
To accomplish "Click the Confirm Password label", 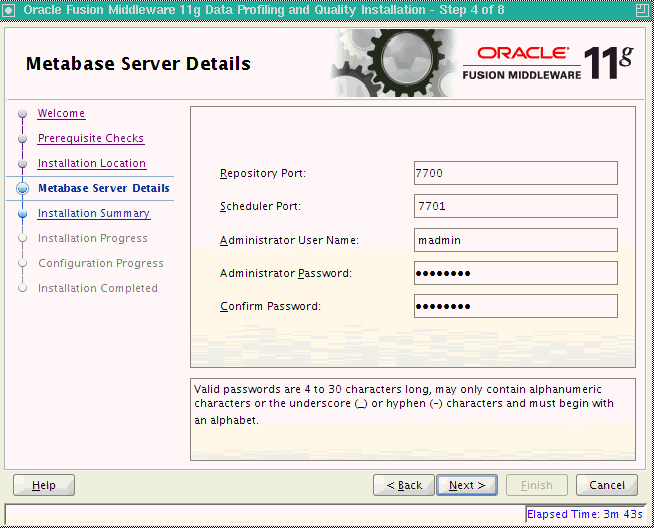I will point(270,306).
